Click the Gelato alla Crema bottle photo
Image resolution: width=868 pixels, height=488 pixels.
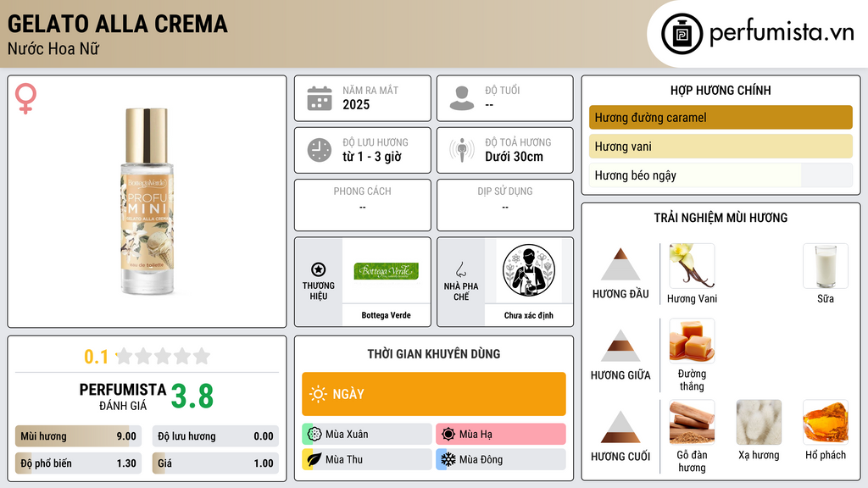coord(147,202)
